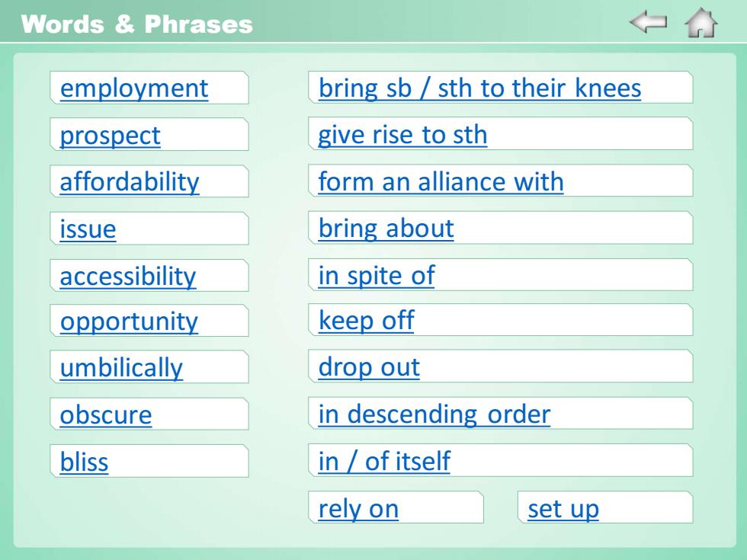Click the 'keep off' phrase link
The image size is (747, 560).
click(x=366, y=320)
